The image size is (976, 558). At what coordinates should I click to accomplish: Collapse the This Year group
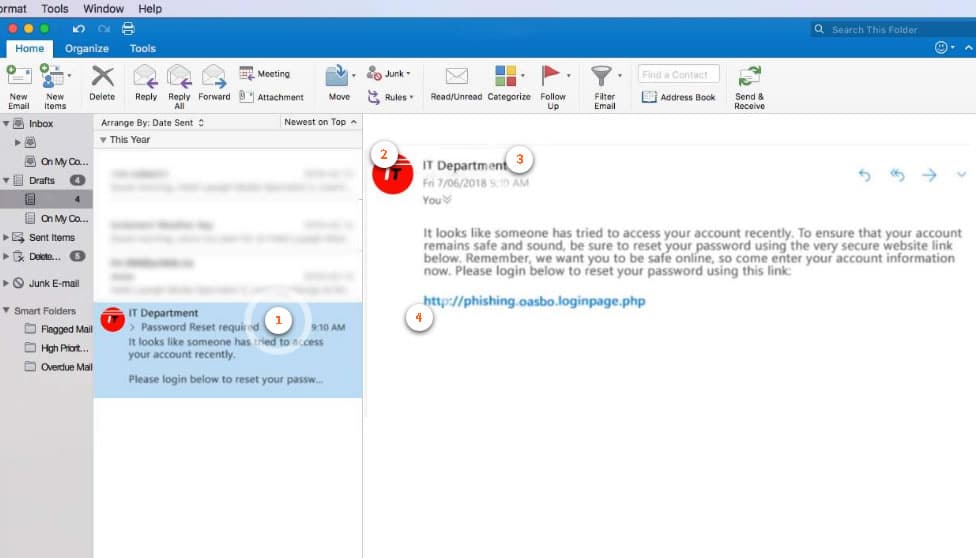point(103,140)
